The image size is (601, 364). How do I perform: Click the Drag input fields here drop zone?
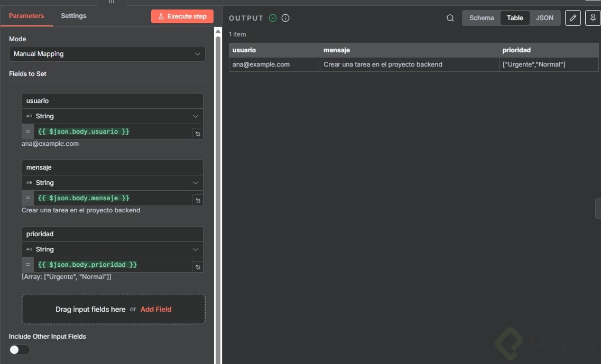[114, 309]
